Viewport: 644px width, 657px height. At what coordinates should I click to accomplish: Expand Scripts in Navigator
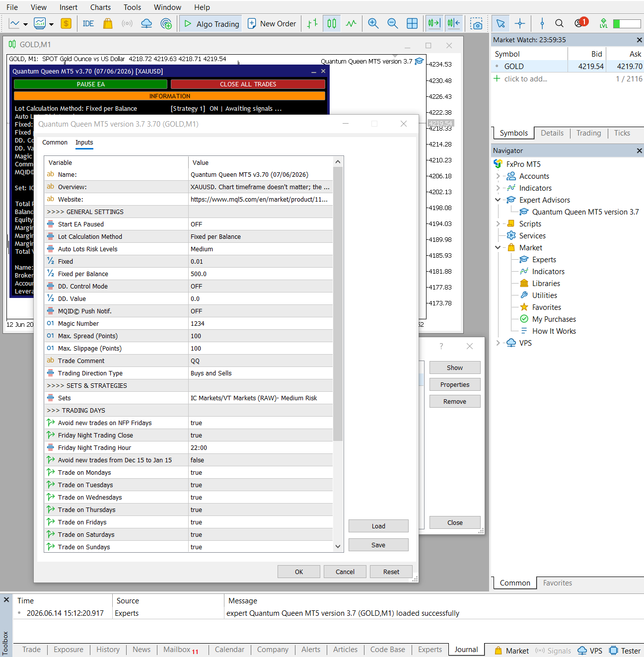498,223
